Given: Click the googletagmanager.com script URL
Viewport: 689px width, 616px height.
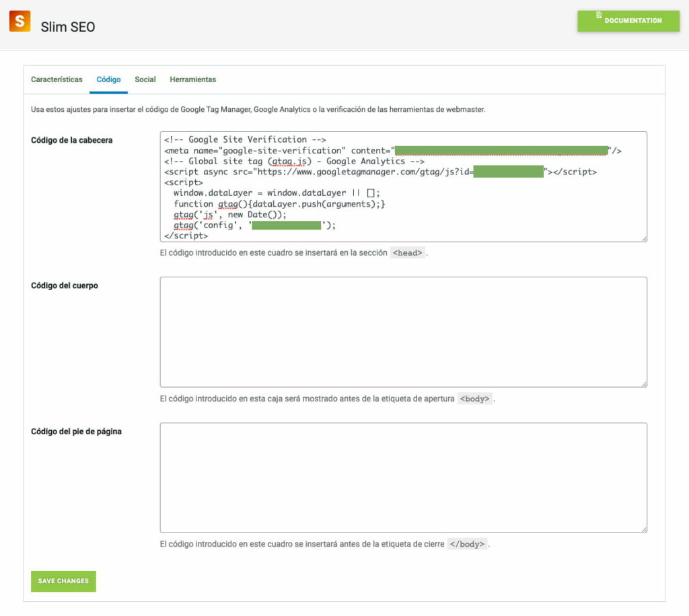Looking at the screenshot, I should tap(363, 172).
